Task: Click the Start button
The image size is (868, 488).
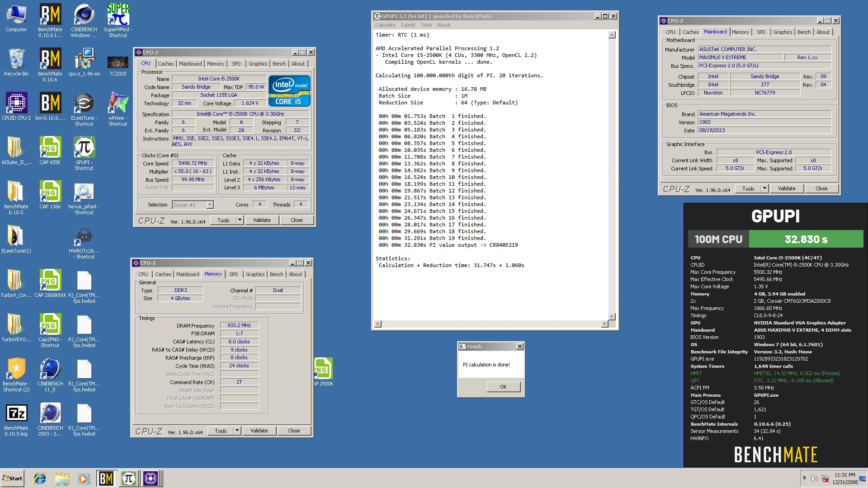Action: [x=12, y=479]
